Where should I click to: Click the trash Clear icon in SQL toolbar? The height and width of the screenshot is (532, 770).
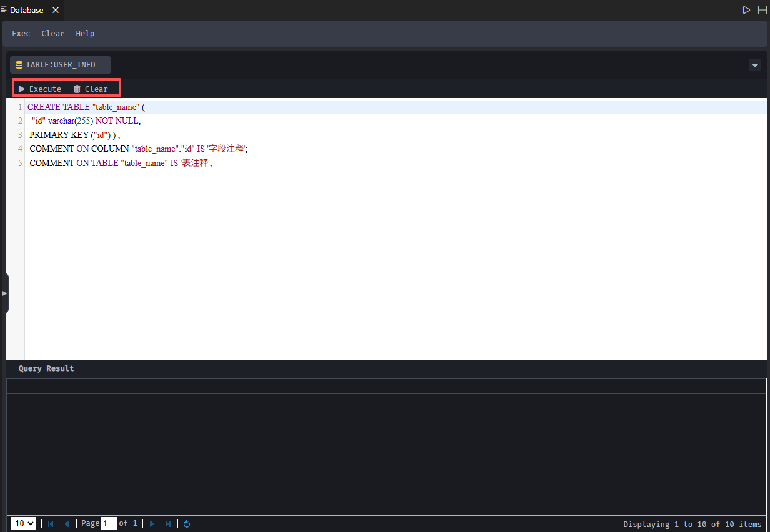coord(77,89)
